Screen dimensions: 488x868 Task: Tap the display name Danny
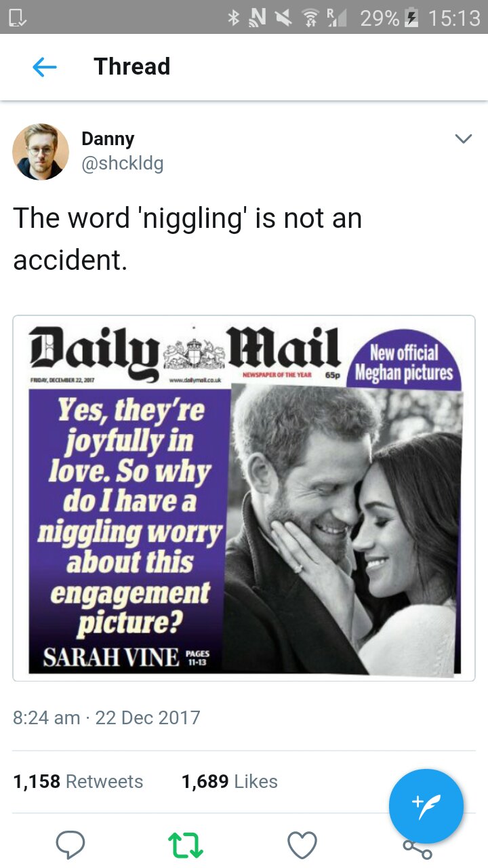108,139
